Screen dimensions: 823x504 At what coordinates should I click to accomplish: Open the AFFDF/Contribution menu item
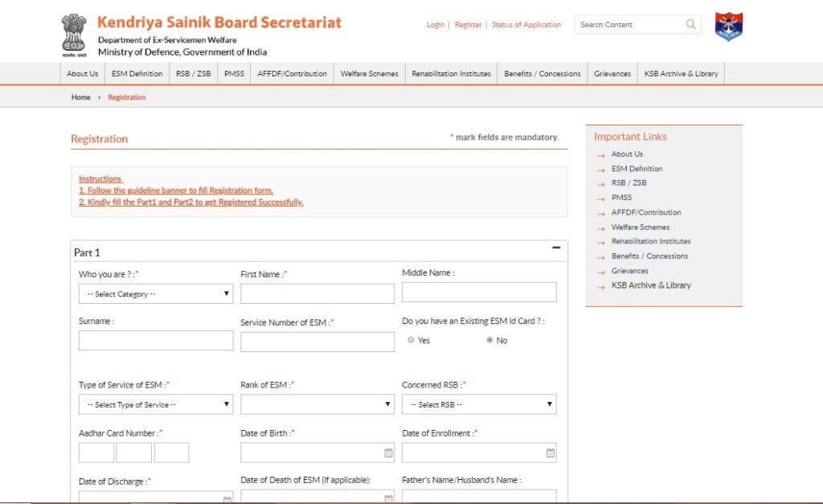(292, 73)
